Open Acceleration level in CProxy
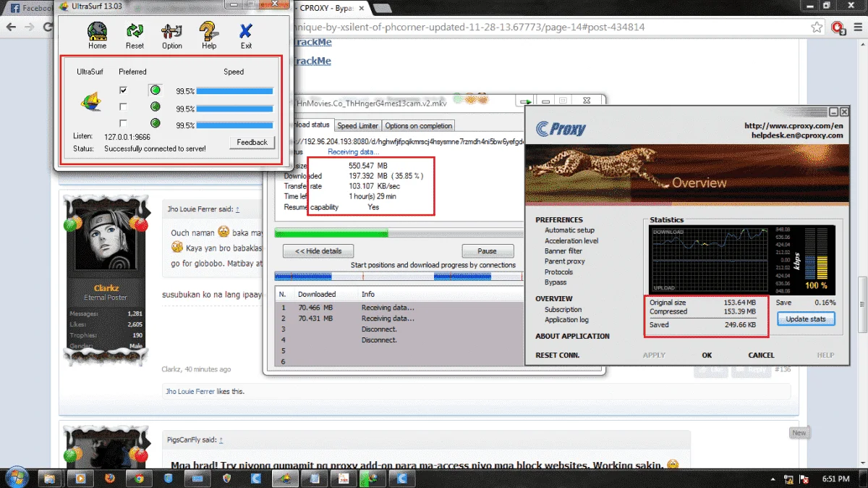 571,240
